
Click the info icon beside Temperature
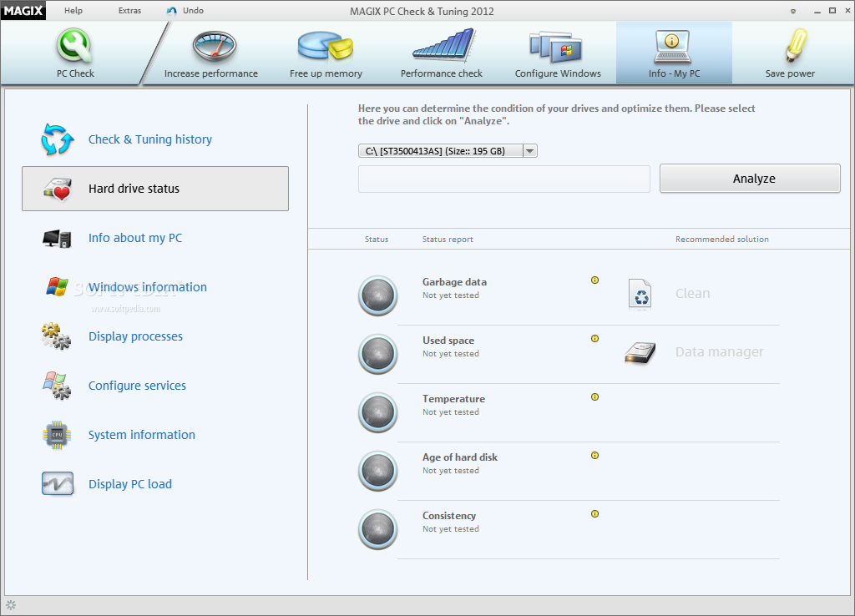[x=594, y=396]
